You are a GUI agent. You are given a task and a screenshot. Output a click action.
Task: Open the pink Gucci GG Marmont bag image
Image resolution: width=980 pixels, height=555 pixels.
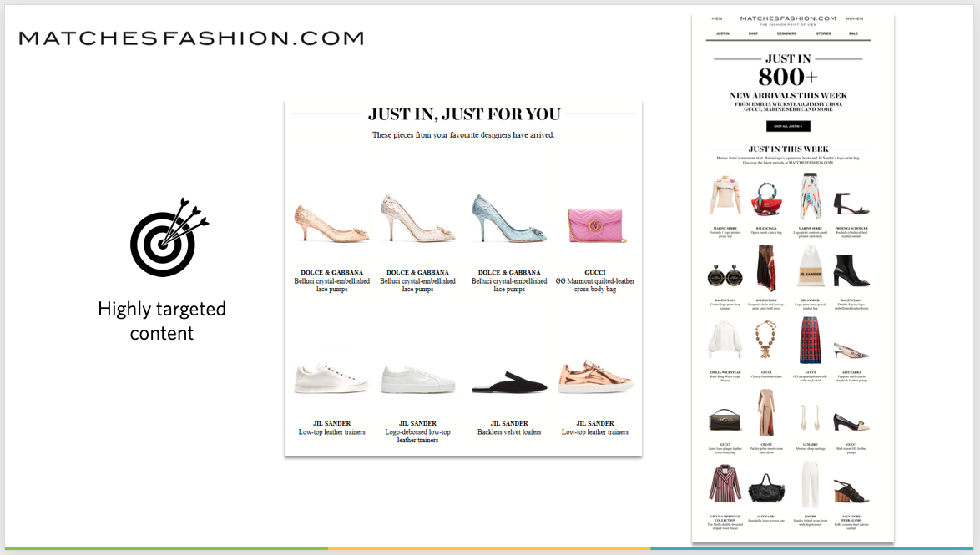click(595, 225)
